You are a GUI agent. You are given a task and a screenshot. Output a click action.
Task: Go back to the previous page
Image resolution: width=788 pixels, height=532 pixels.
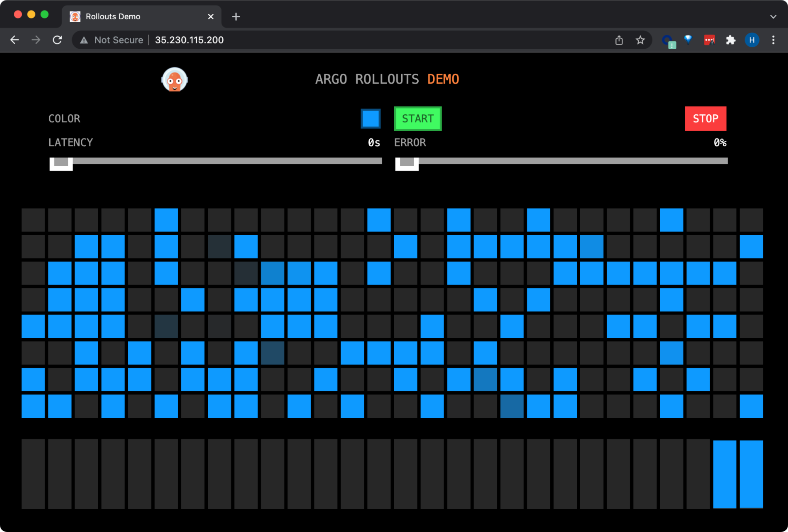point(15,40)
